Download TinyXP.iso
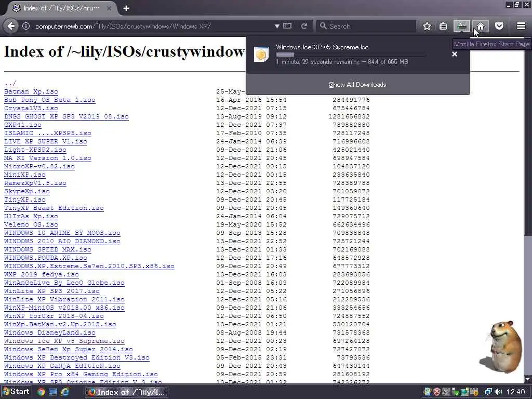 click(25, 199)
